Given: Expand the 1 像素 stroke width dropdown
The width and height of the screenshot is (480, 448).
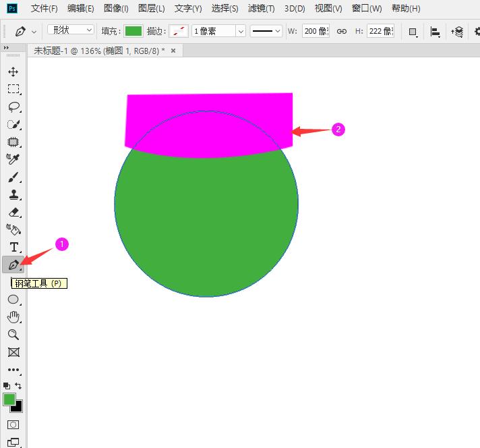Looking at the screenshot, I should [x=240, y=31].
